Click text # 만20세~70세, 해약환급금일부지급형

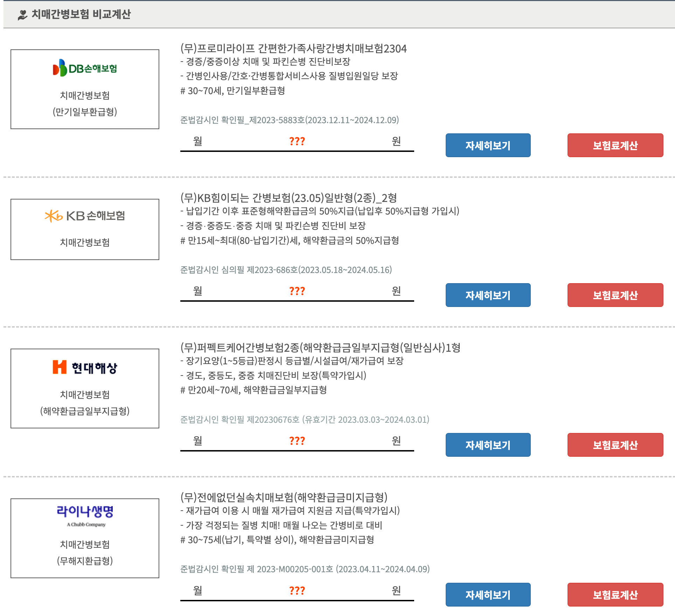point(254,390)
